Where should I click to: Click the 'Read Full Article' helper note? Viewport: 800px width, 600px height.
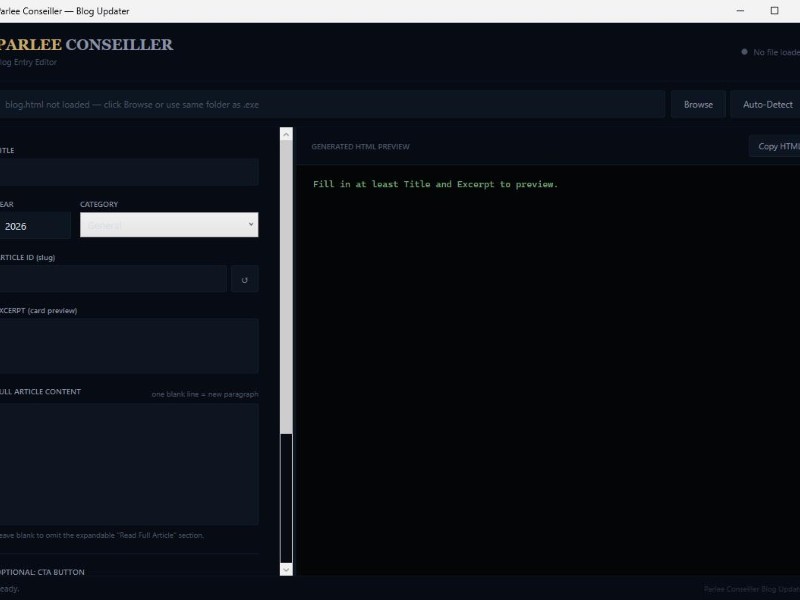click(102, 535)
